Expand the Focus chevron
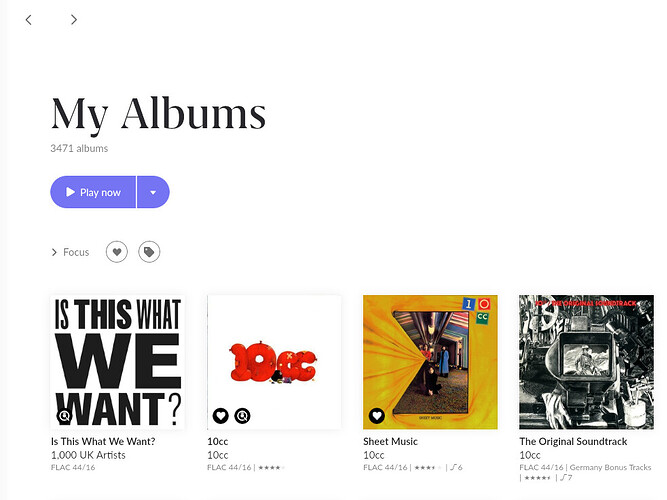This screenshot has height=500, width=667. click(54, 252)
